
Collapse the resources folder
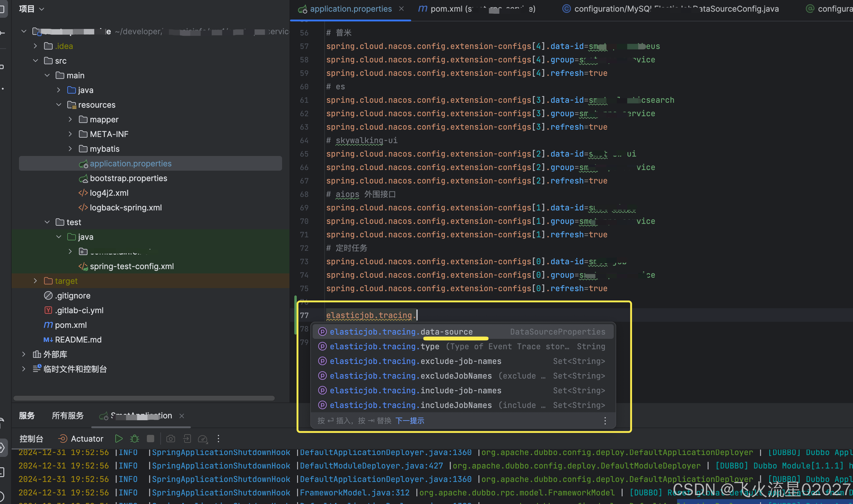pos(59,105)
